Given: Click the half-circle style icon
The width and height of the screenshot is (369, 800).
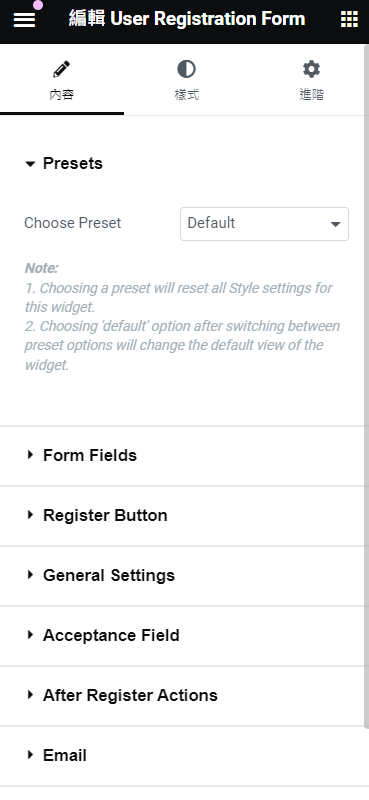Looking at the screenshot, I should pyautogui.click(x=186, y=69).
